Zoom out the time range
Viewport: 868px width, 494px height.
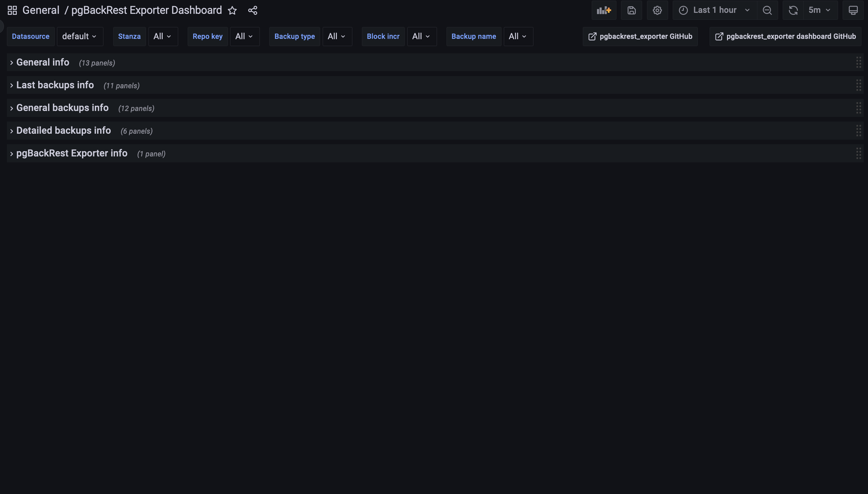(767, 10)
